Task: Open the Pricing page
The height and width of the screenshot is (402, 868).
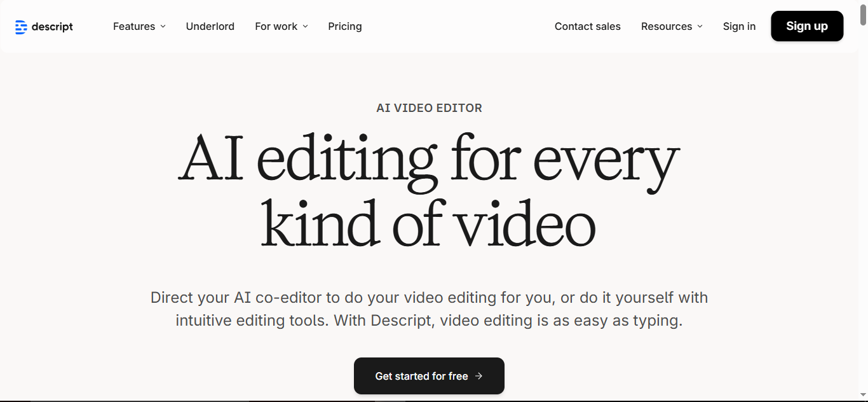Action: pos(344,27)
